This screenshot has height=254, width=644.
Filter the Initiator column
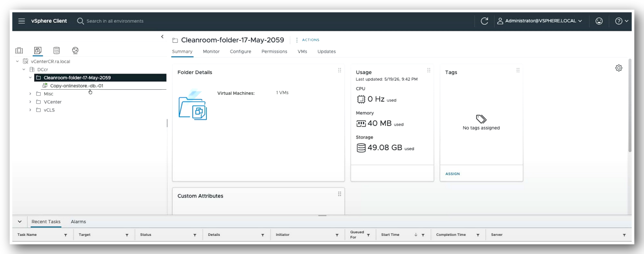[337, 235]
